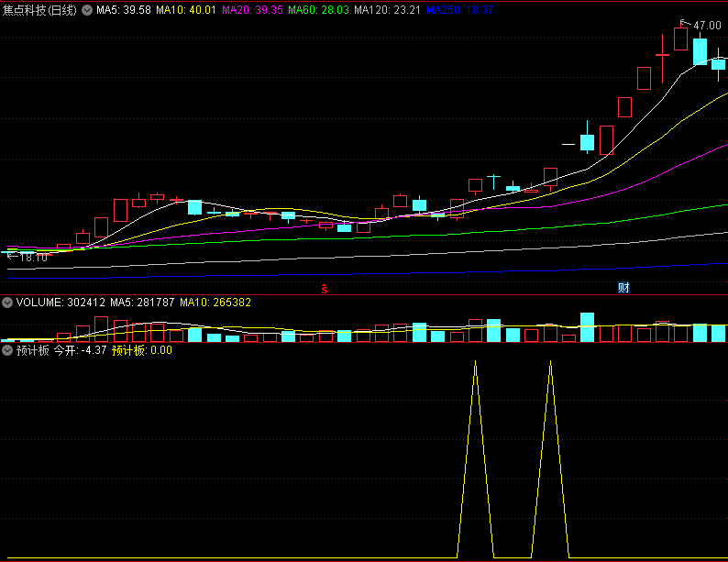Select the candlestick at the 47.00 high
Viewport: 728px width, 562px height.
(680, 39)
